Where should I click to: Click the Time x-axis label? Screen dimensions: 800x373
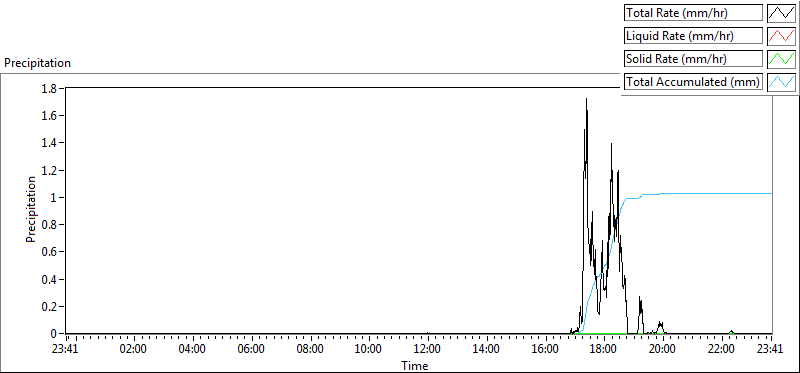point(414,365)
